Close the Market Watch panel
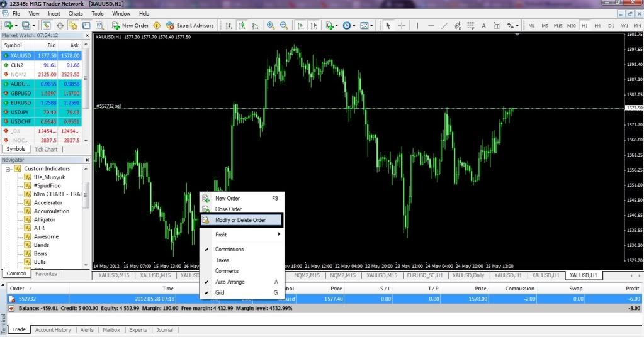This screenshot has height=337, width=644. pyautogui.click(x=87, y=36)
